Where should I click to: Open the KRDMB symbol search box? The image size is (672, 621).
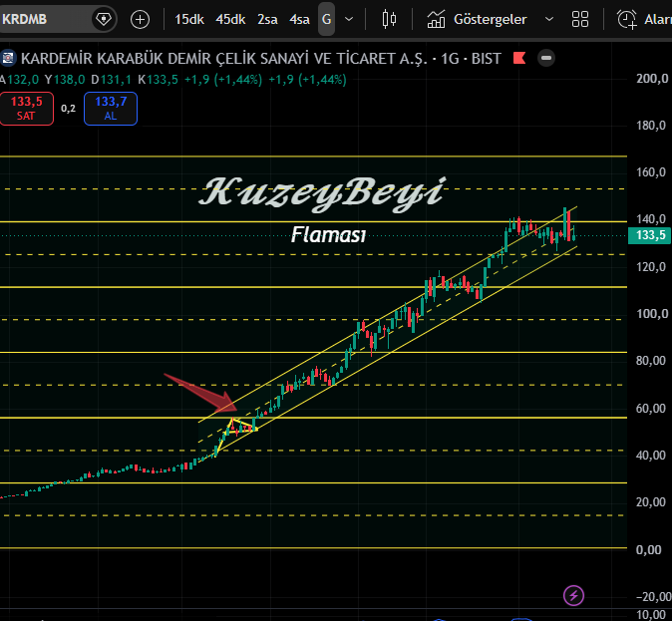(x=45, y=19)
